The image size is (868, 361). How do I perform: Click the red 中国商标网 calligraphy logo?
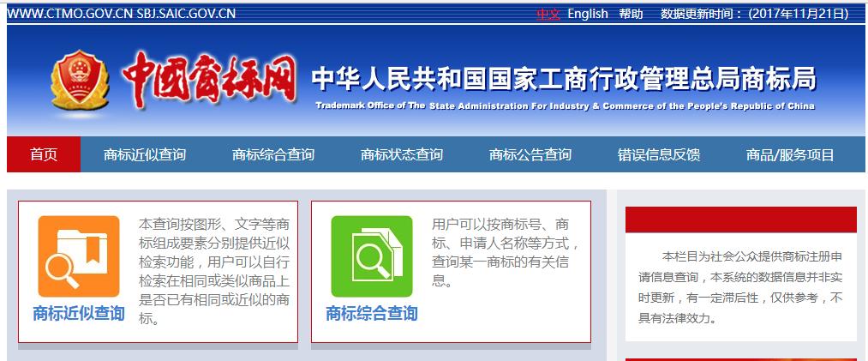pos(209,79)
